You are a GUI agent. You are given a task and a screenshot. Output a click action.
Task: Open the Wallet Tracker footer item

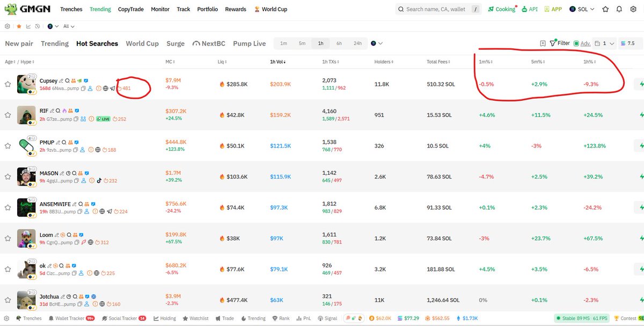pyautogui.click(x=71, y=318)
